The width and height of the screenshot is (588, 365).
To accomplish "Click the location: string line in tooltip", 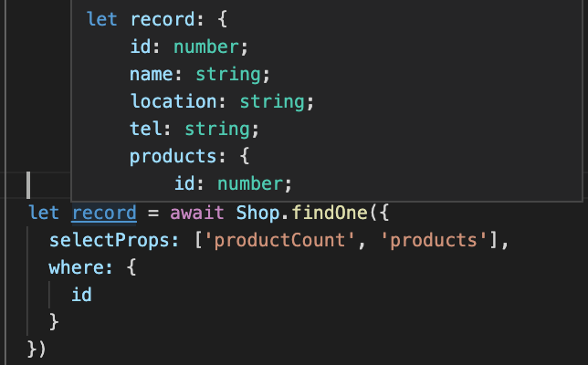I will [x=222, y=101].
